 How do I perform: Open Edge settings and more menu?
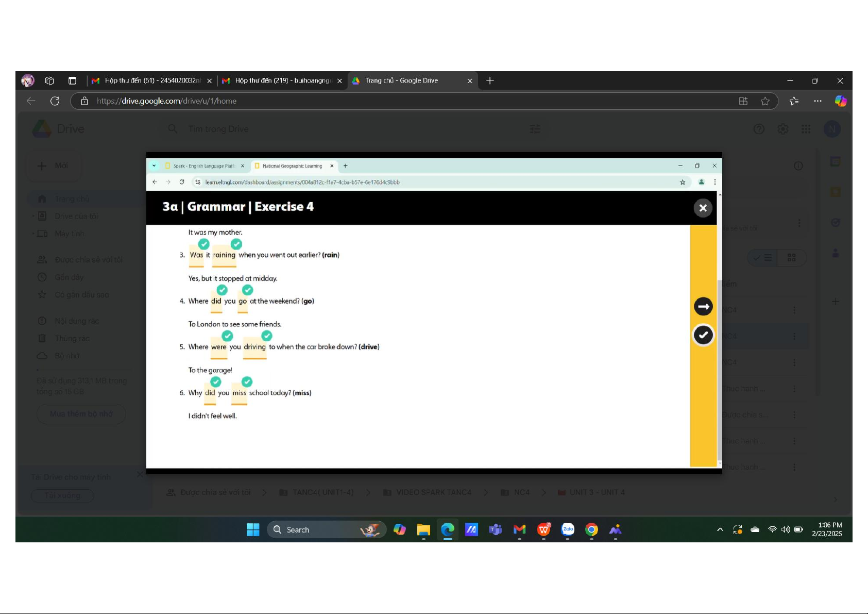[818, 101]
